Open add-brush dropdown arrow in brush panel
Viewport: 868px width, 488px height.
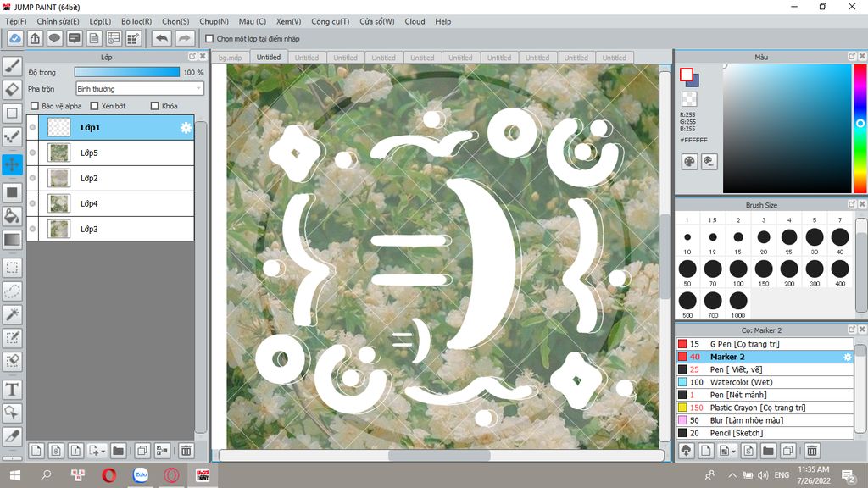click(733, 452)
